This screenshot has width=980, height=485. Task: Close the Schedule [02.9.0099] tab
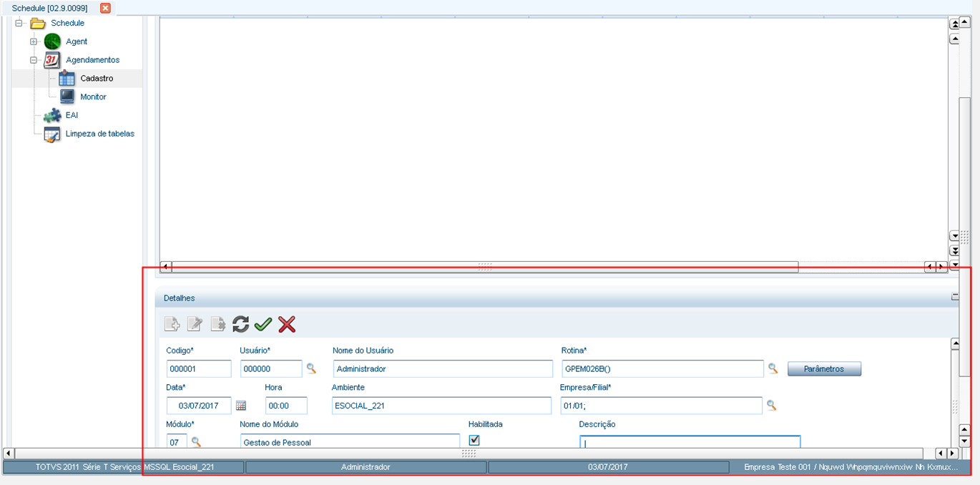coord(105,8)
